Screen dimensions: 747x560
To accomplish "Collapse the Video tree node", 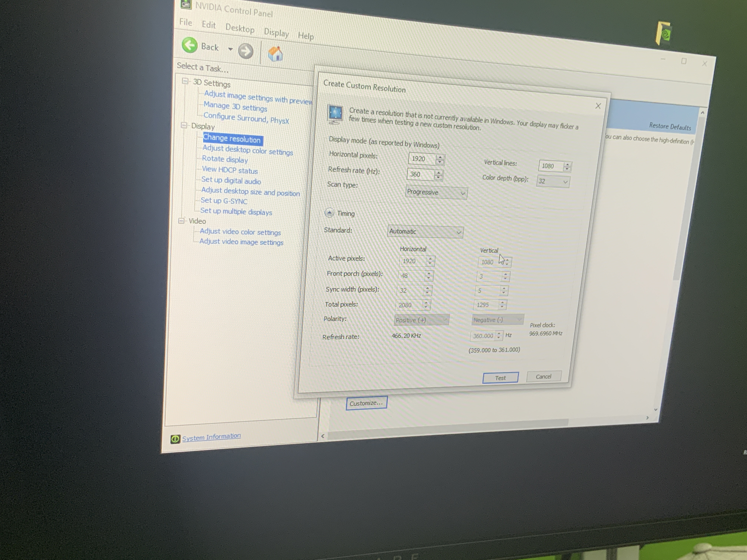I will 182,221.
